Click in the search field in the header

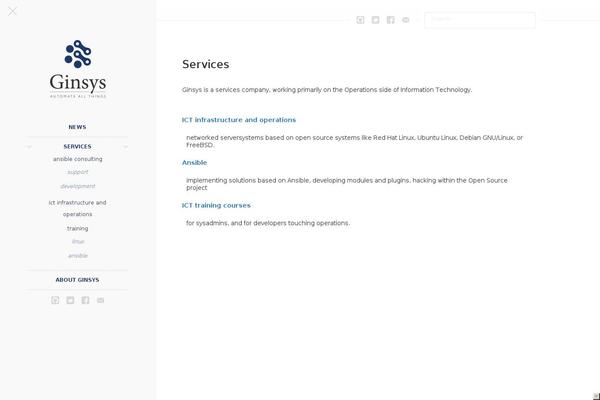pos(480,20)
